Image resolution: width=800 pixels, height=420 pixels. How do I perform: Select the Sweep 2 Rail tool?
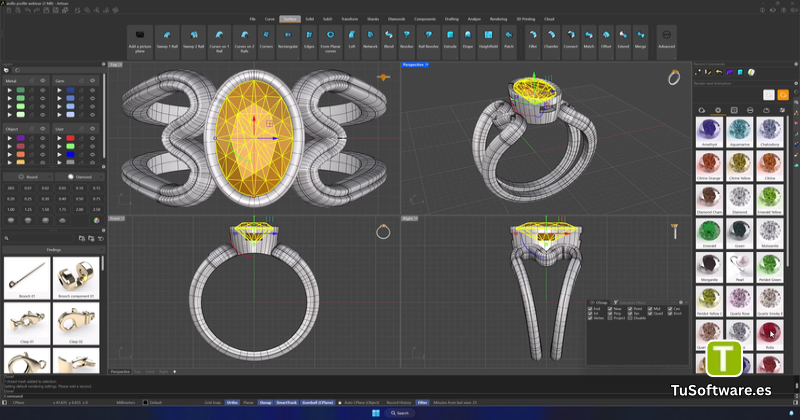[193, 40]
